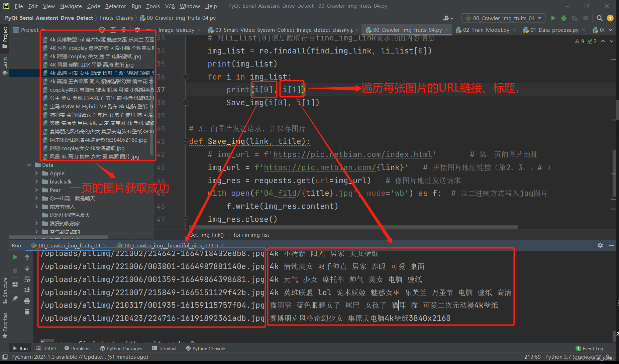Screen dimensions: 619x364
Task: Go up the stack trace arrow
Action: coord(27,257)
